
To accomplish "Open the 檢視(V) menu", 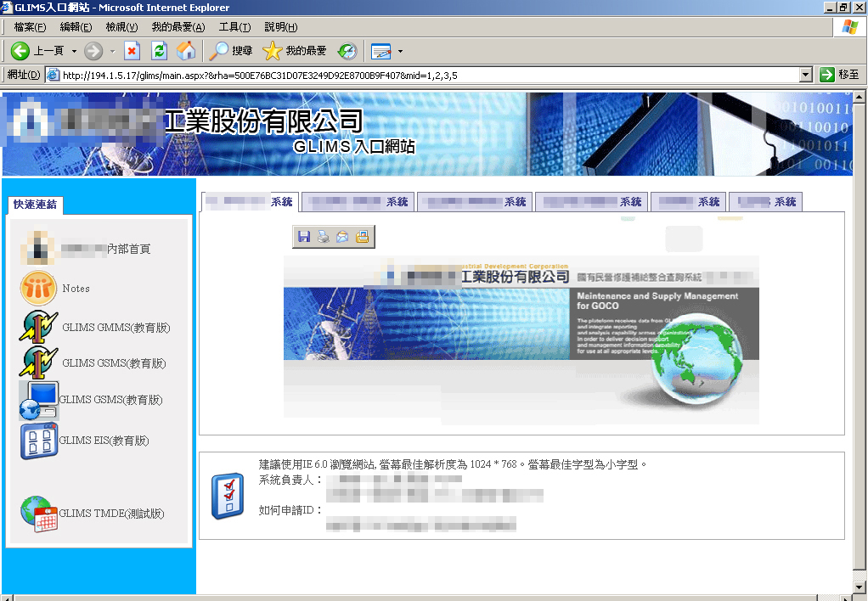I will tap(122, 27).
